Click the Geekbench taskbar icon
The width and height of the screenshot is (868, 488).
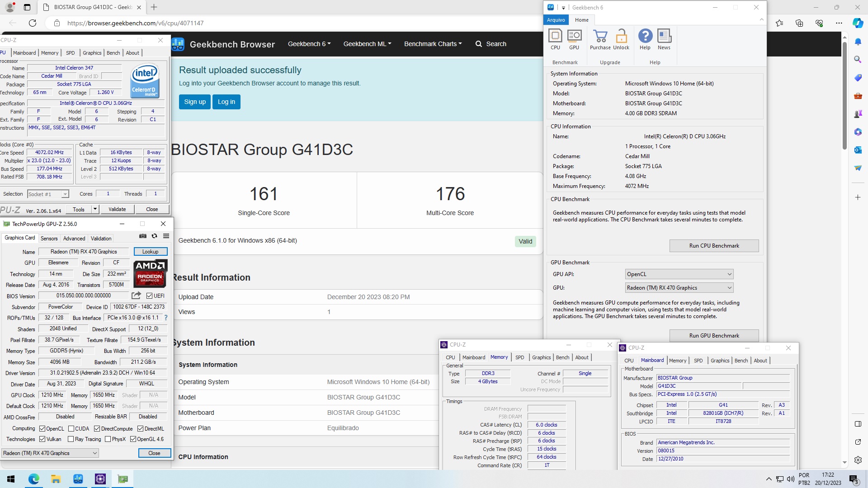(x=78, y=479)
